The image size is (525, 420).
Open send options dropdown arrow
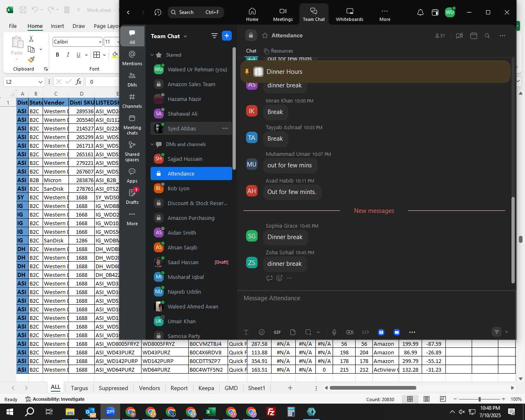tap(507, 332)
